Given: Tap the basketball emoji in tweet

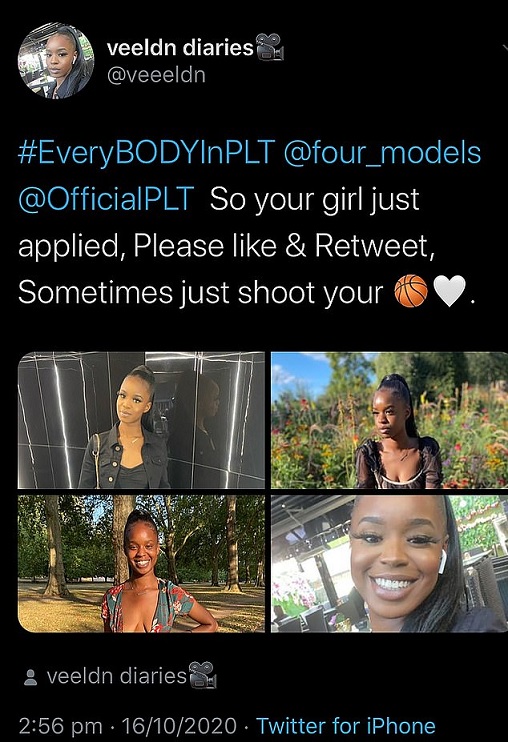Looking at the screenshot, I should pos(411,291).
